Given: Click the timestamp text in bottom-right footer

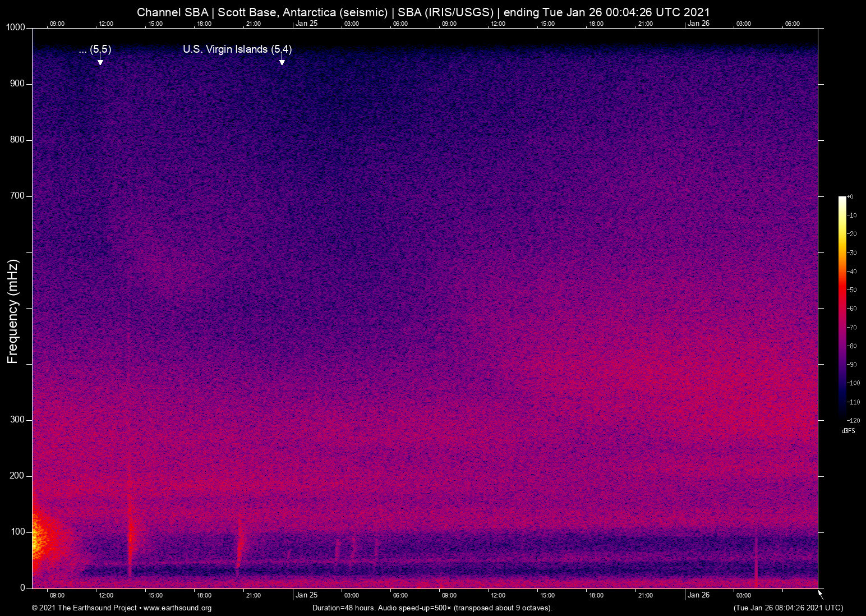Looking at the screenshot, I should click(x=787, y=608).
